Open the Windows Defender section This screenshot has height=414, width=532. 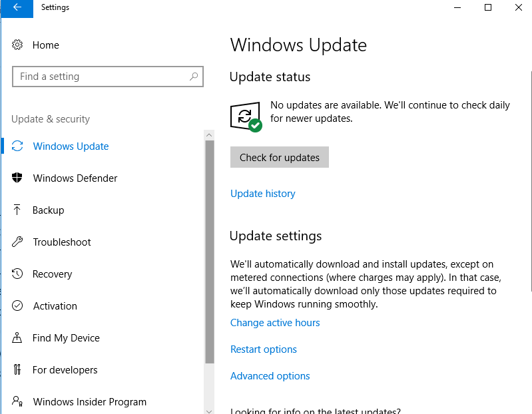click(x=75, y=178)
